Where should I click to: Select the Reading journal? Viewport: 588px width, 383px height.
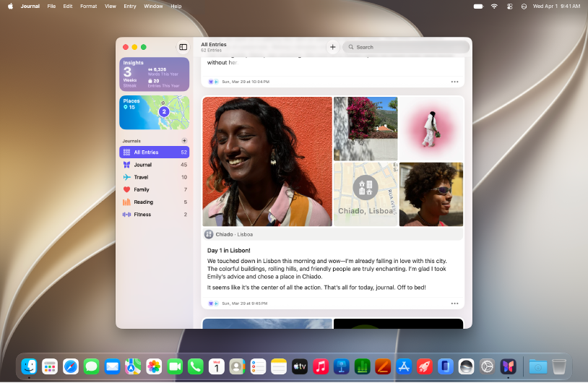pos(154,202)
